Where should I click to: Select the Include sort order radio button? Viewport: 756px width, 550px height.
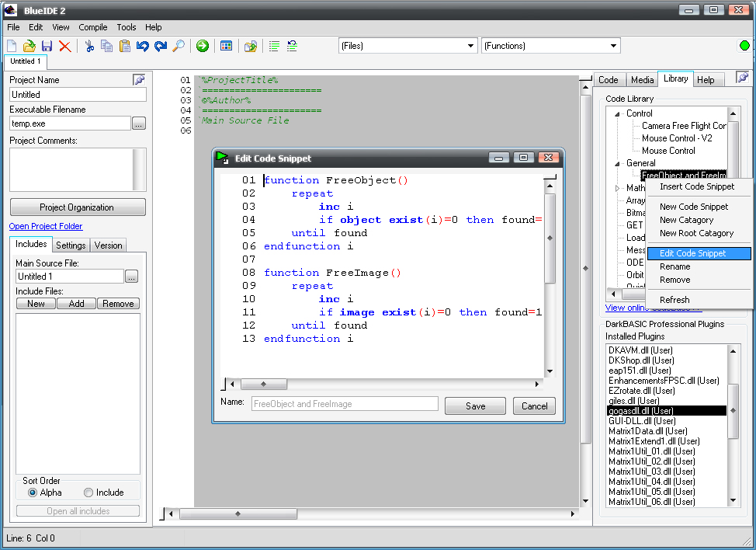tap(88, 493)
